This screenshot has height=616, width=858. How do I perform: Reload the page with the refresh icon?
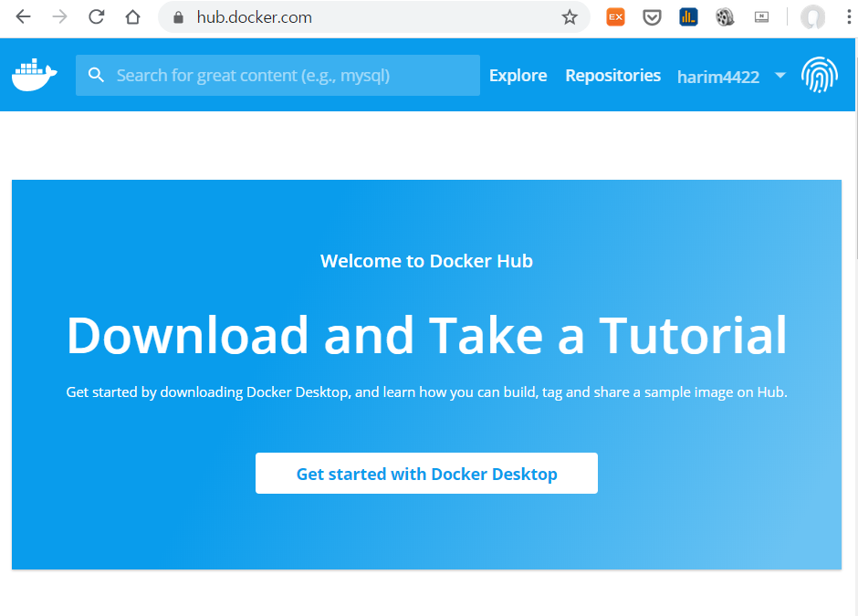click(x=97, y=17)
